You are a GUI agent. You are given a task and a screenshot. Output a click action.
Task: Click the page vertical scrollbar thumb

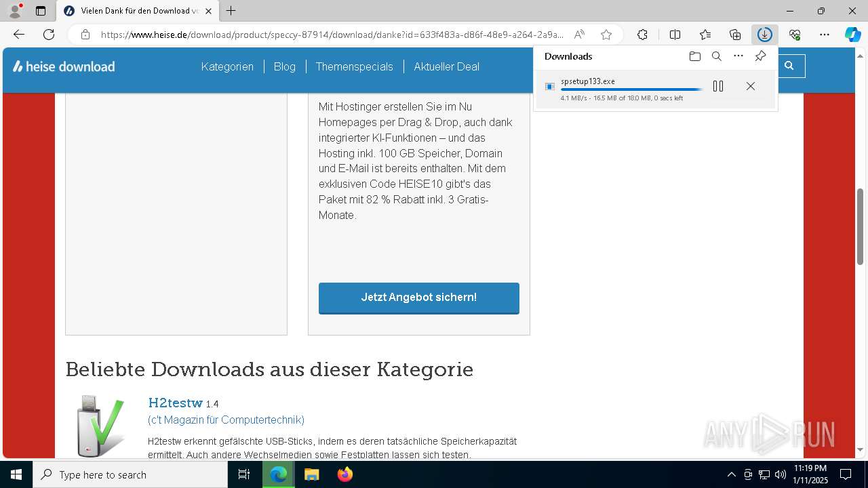pos(860,226)
